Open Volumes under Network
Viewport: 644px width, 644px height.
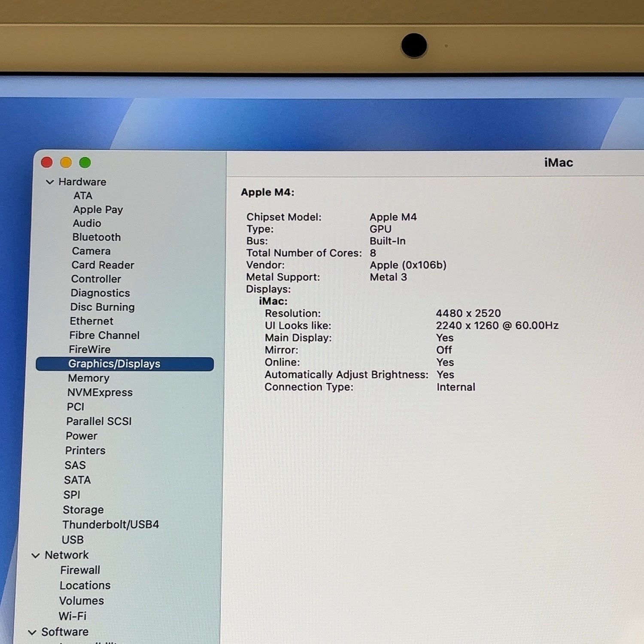(x=82, y=601)
